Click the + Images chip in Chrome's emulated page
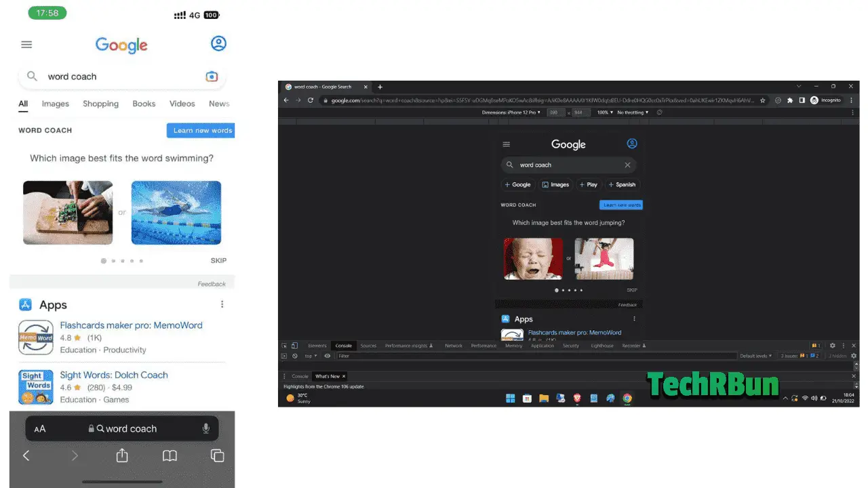The height and width of the screenshot is (488, 868). pyautogui.click(x=555, y=184)
